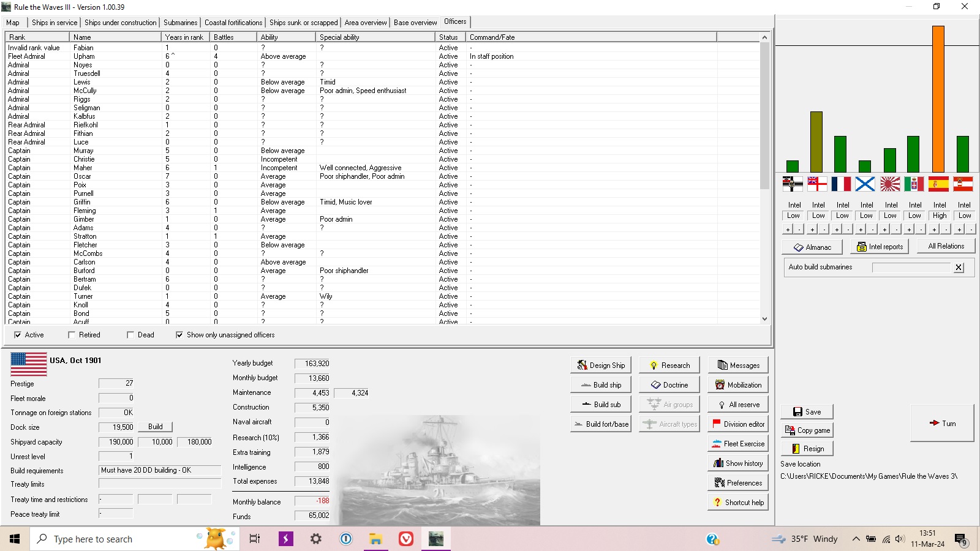Screen dimensions: 980x551
Task: Increase intel spending on Britain
Action: pos(812,229)
